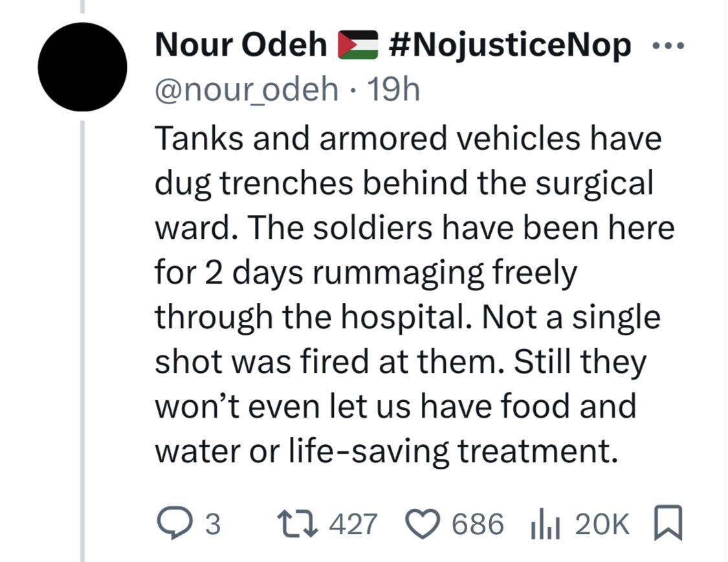
Task: Click the 427 repost count
Action: point(353,523)
